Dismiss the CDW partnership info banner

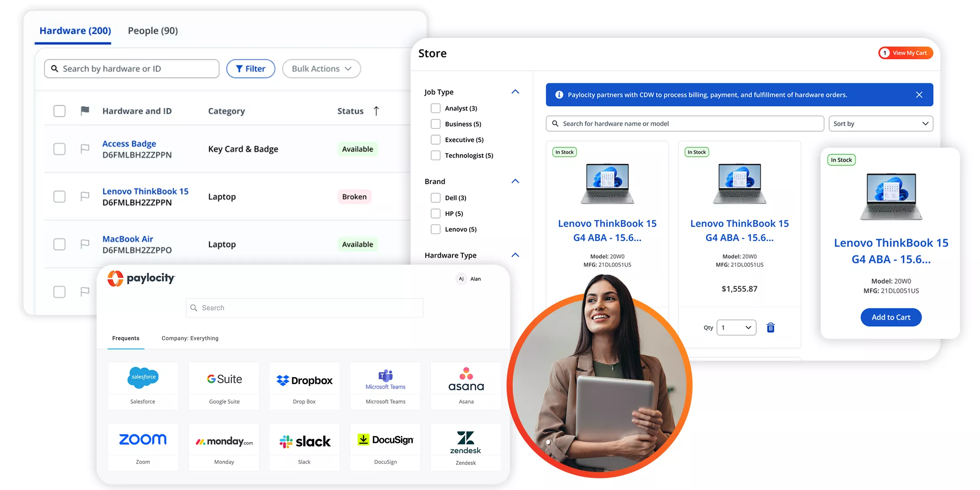(x=919, y=95)
